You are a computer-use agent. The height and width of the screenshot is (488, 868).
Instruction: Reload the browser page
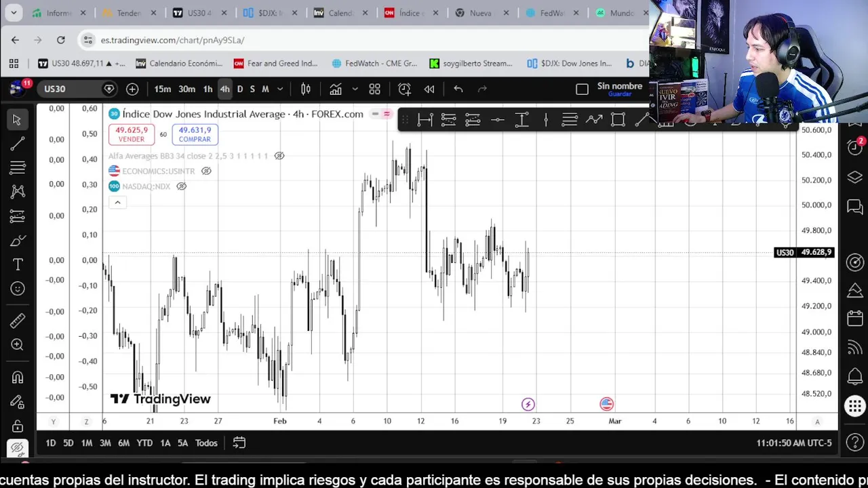[60, 40]
